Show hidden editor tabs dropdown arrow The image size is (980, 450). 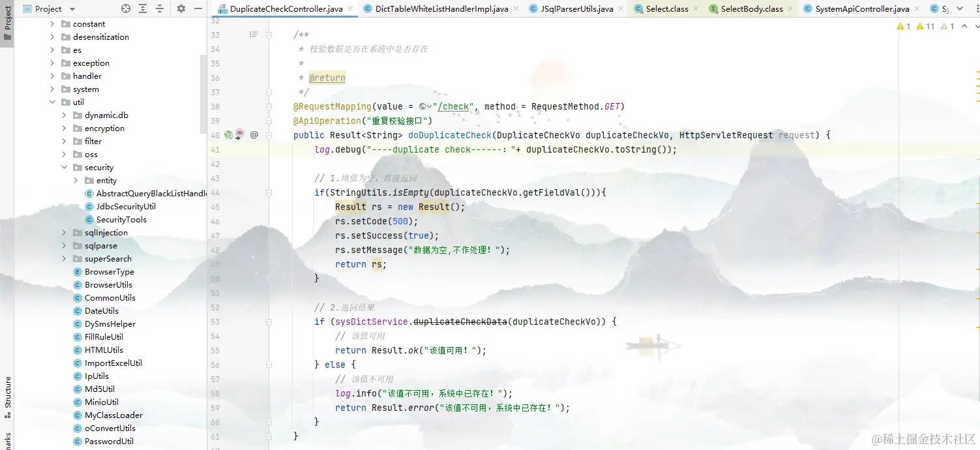(x=960, y=8)
